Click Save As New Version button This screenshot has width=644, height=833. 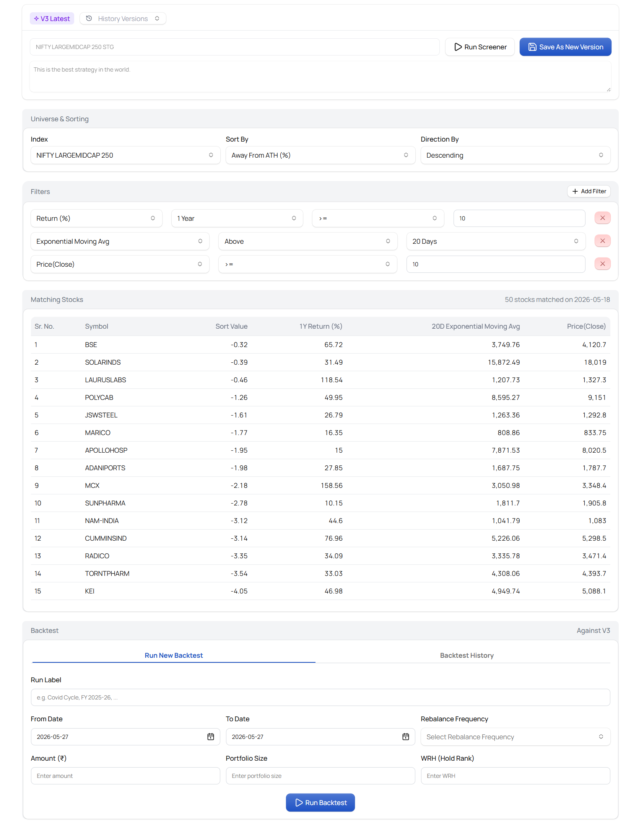coord(565,47)
